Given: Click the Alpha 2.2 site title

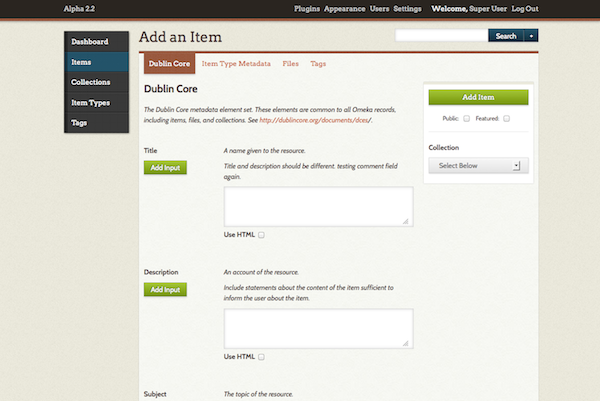Looking at the screenshot, I should 79,9.
